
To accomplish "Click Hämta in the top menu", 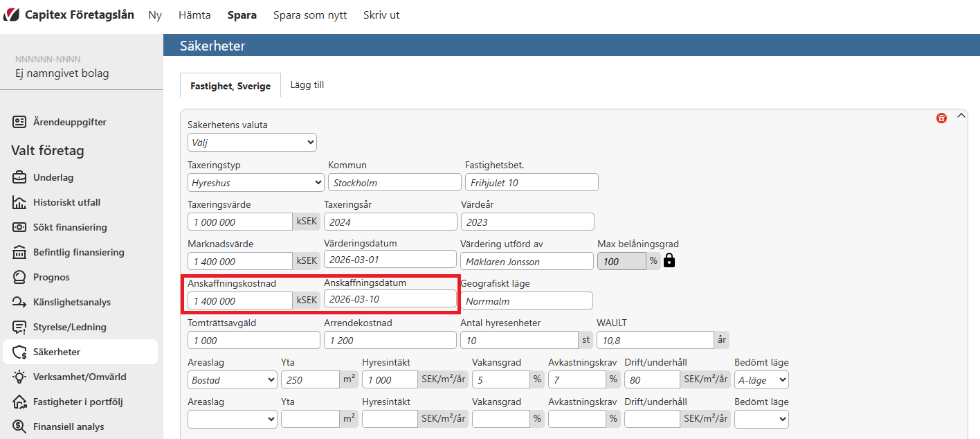I will pos(194,15).
